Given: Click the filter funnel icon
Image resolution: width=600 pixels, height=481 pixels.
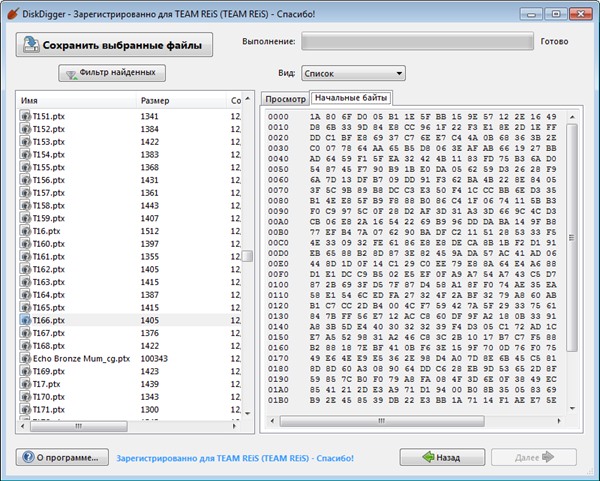Looking at the screenshot, I should coord(72,74).
